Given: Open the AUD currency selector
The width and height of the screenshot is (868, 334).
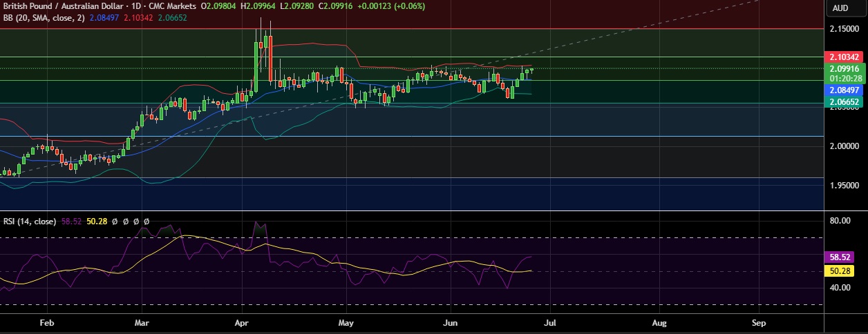Looking at the screenshot, I should (x=840, y=8).
